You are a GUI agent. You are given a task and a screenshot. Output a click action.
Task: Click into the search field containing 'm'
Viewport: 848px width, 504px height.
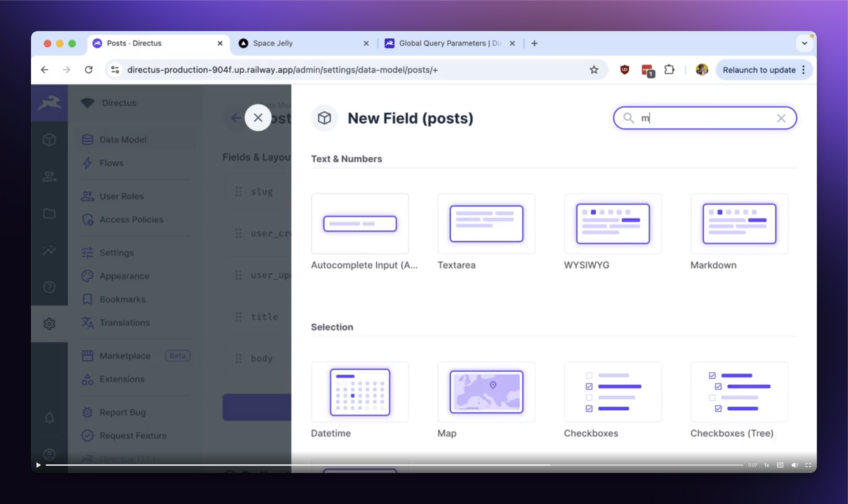[x=705, y=118]
